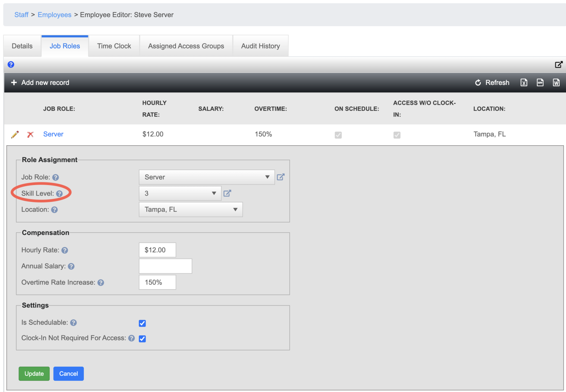566x392 pixels.
Task: Click the red X delete icon for Server
Action: 30,134
